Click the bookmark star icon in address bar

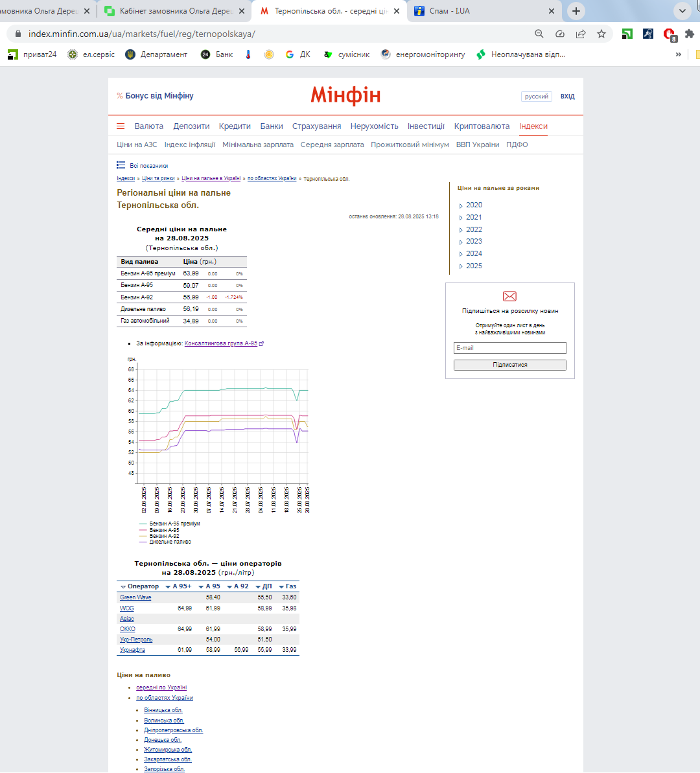coord(601,34)
